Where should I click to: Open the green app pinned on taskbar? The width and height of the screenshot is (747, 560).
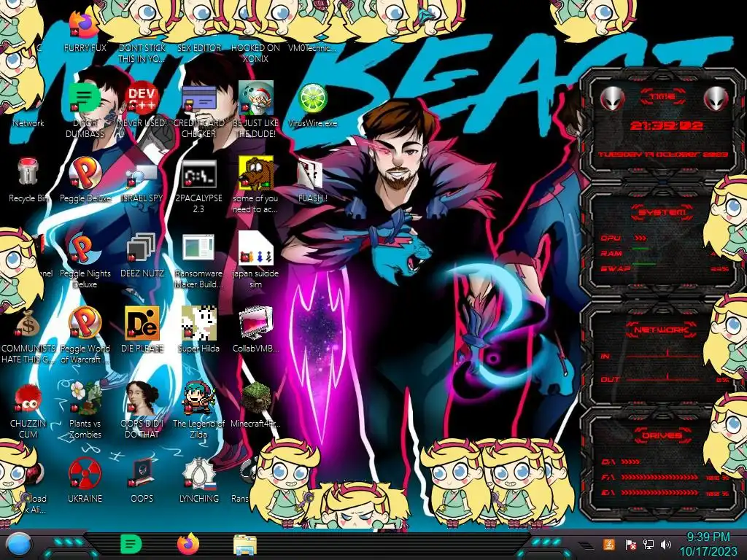click(131, 544)
